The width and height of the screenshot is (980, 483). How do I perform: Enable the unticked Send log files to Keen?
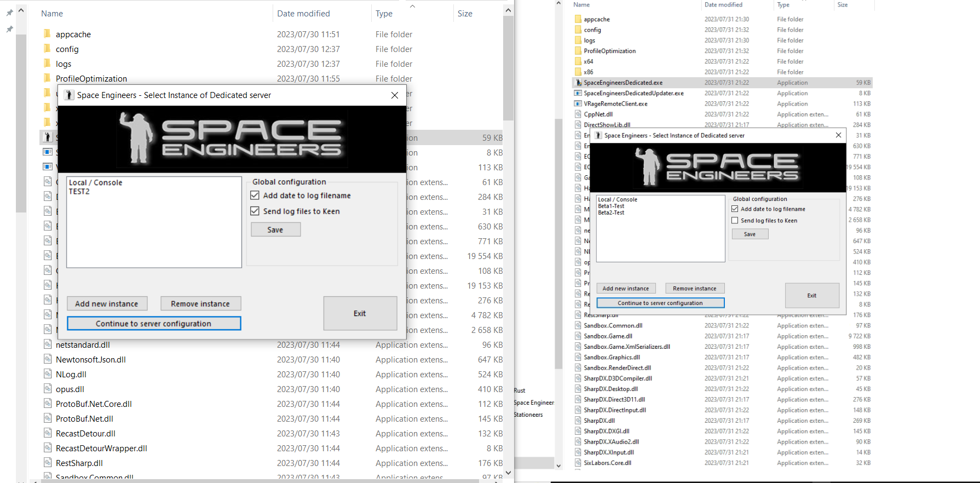point(735,220)
